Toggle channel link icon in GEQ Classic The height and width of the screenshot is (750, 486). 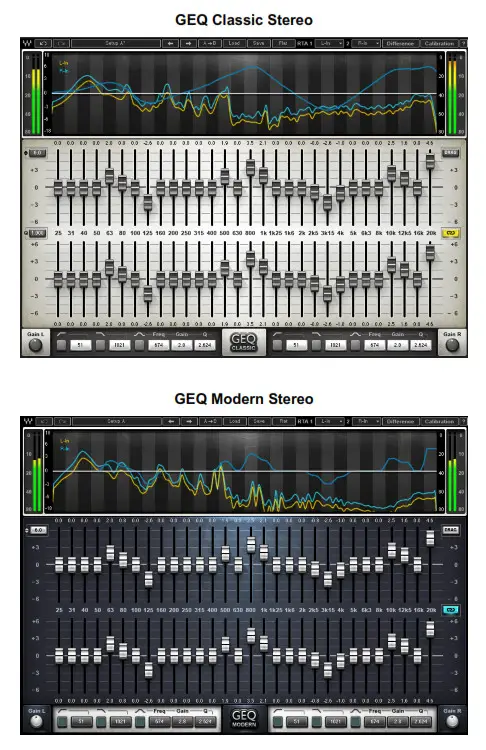point(450,233)
